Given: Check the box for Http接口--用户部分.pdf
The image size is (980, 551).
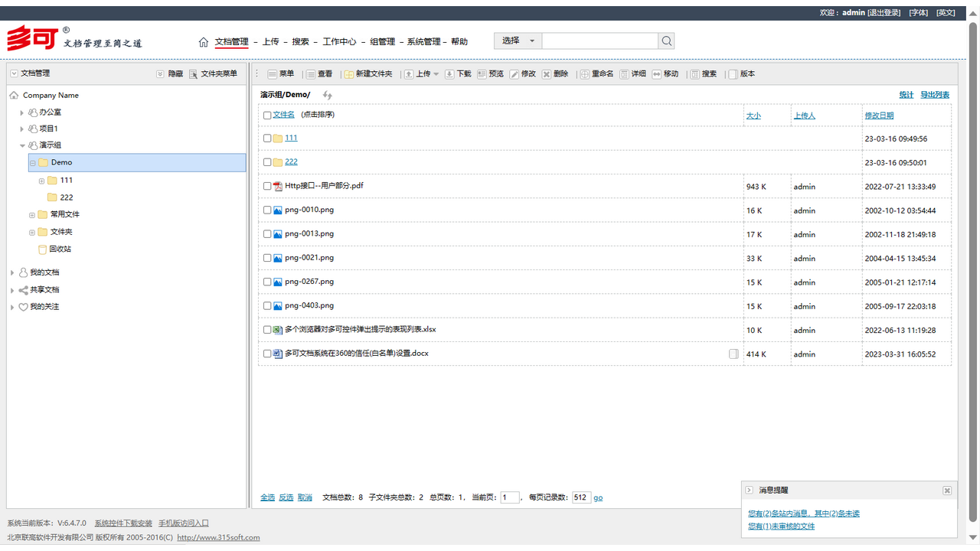Looking at the screenshot, I should (267, 186).
